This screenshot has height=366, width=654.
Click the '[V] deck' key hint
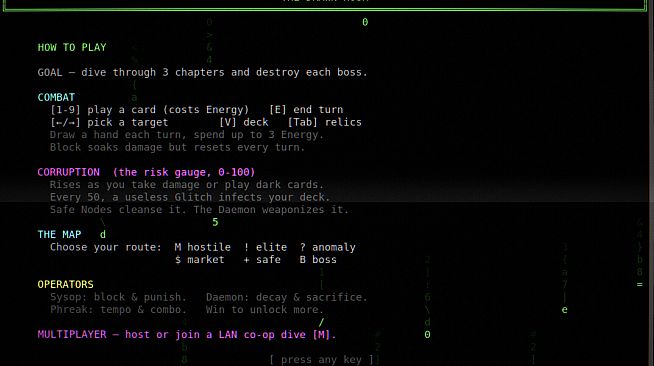point(244,123)
